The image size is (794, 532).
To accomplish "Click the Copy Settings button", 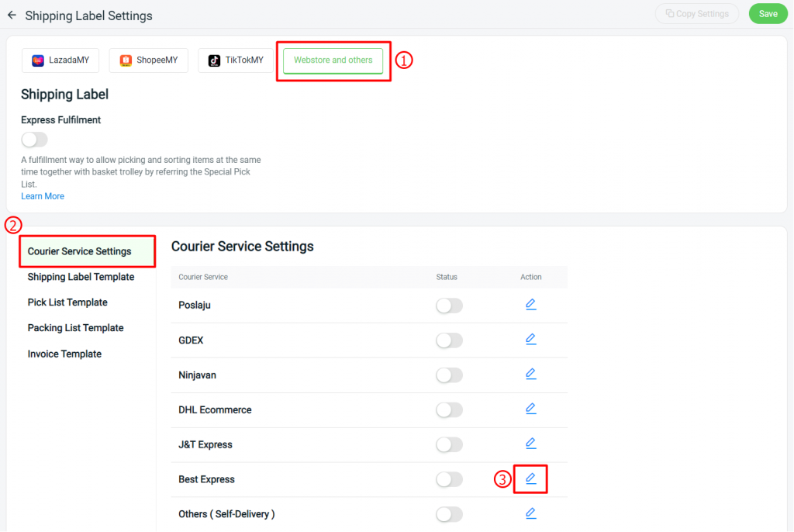I will pyautogui.click(x=696, y=13).
